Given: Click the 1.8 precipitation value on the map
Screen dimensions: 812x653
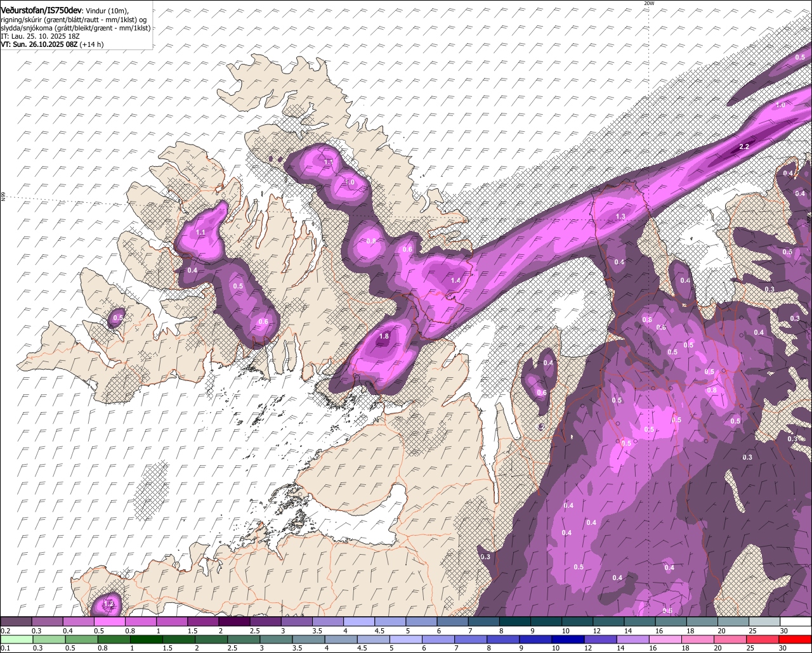Looking at the screenshot, I should click(384, 336).
